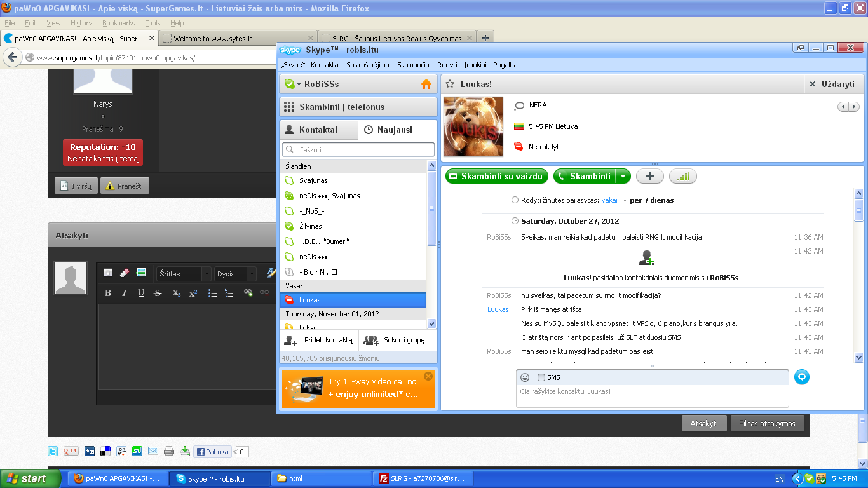Click Skambinti į telefonus dial pad
This screenshot has height=488, width=868.
[358, 107]
